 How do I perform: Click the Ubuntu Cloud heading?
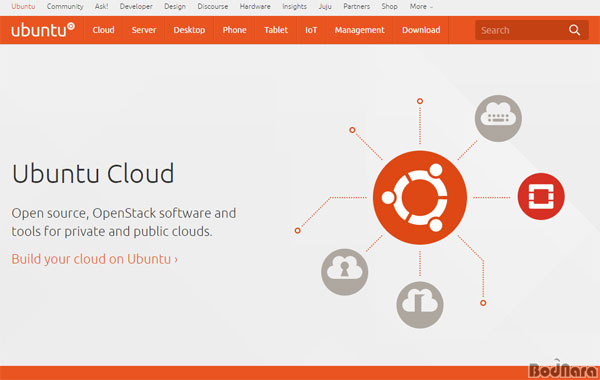coord(93,173)
